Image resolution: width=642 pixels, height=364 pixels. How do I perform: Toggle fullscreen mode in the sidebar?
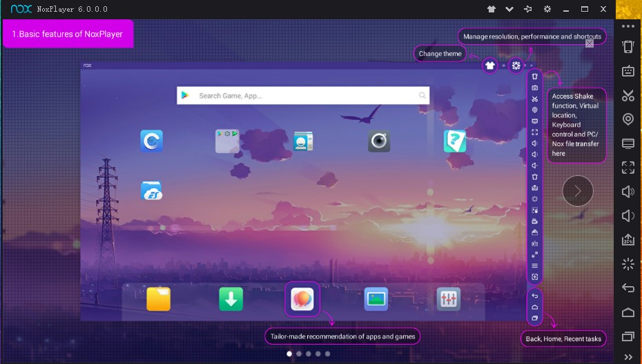pos(628,168)
